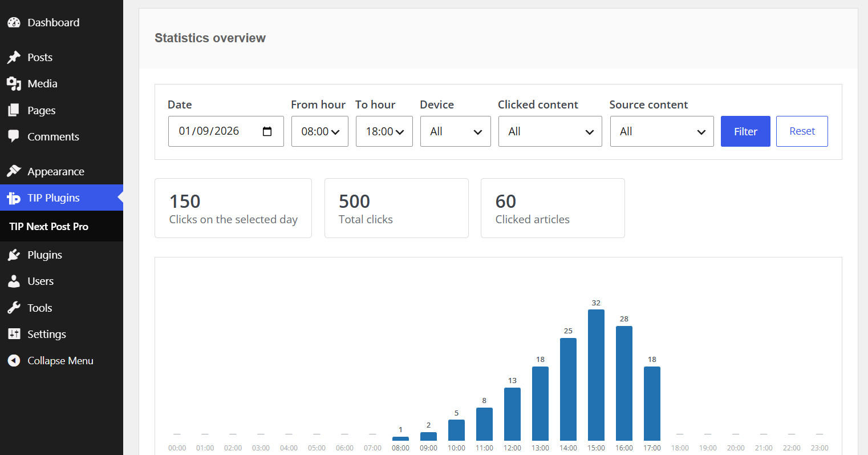
Task: Go to the Posts menu
Action: 62,57
